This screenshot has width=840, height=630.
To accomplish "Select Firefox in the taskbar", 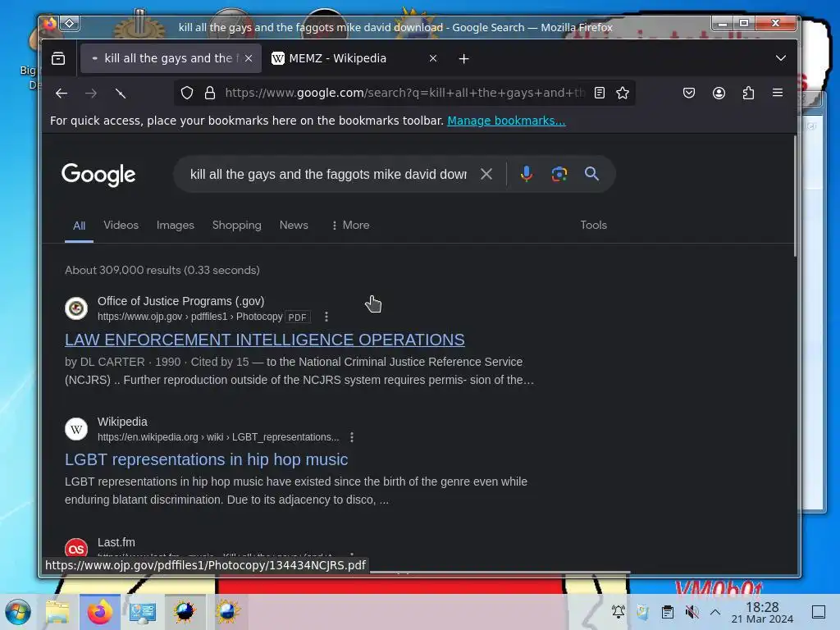I will [99, 612].
